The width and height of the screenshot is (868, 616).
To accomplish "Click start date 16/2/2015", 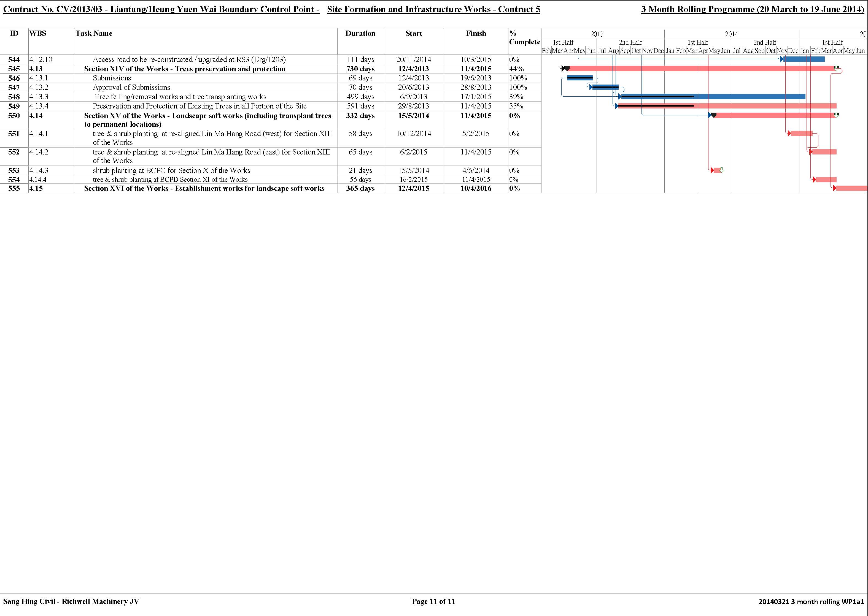I will 413,180.
